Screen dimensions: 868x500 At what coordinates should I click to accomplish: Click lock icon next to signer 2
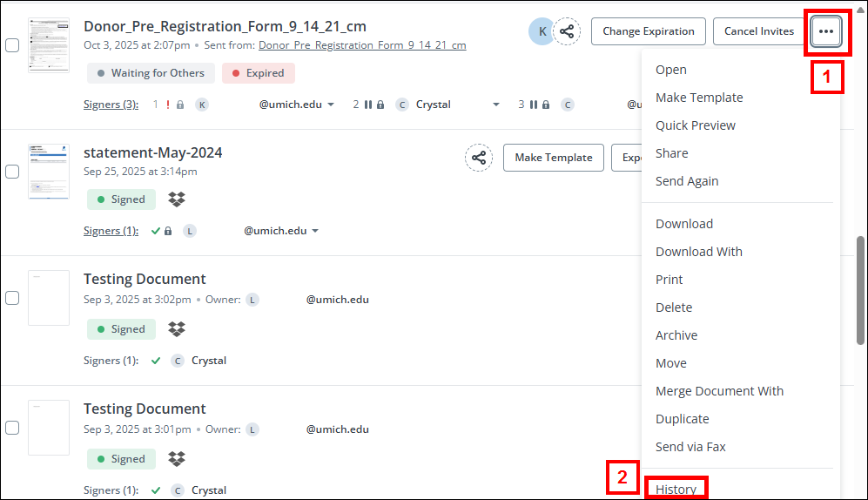380,105
